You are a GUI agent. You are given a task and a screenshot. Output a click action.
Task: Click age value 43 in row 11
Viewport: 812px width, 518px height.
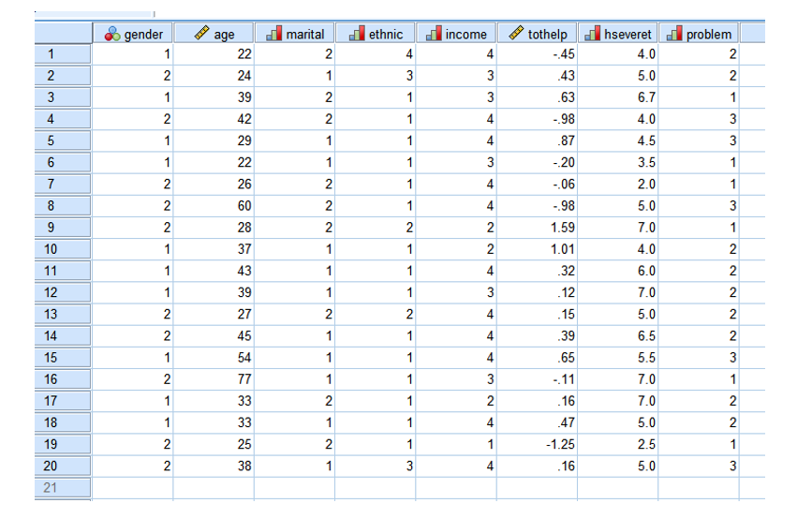[244, 271]
